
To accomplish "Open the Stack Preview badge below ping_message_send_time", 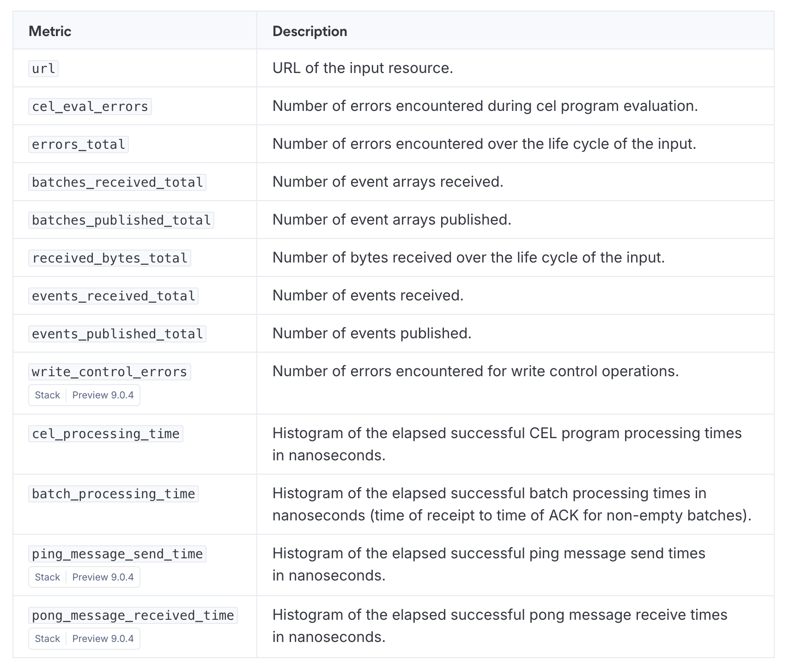I will pos(84,577).
